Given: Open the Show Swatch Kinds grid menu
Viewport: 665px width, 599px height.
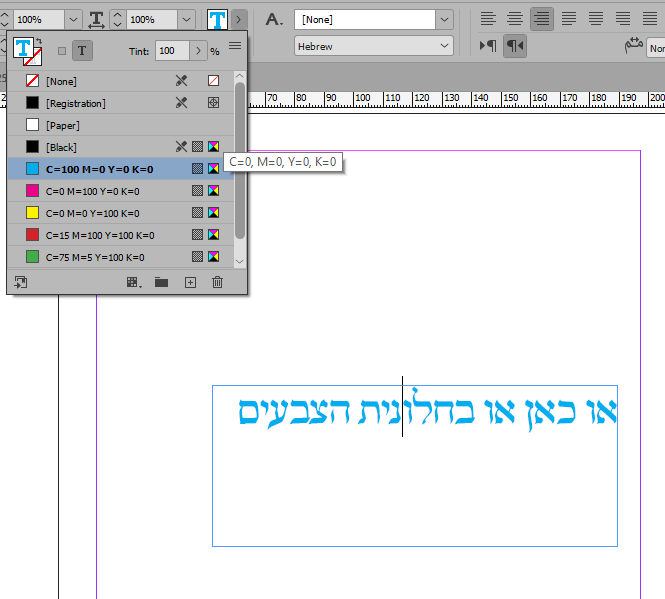Looking at the screenshot, I should pyautogui.click(x=134, y=283).
